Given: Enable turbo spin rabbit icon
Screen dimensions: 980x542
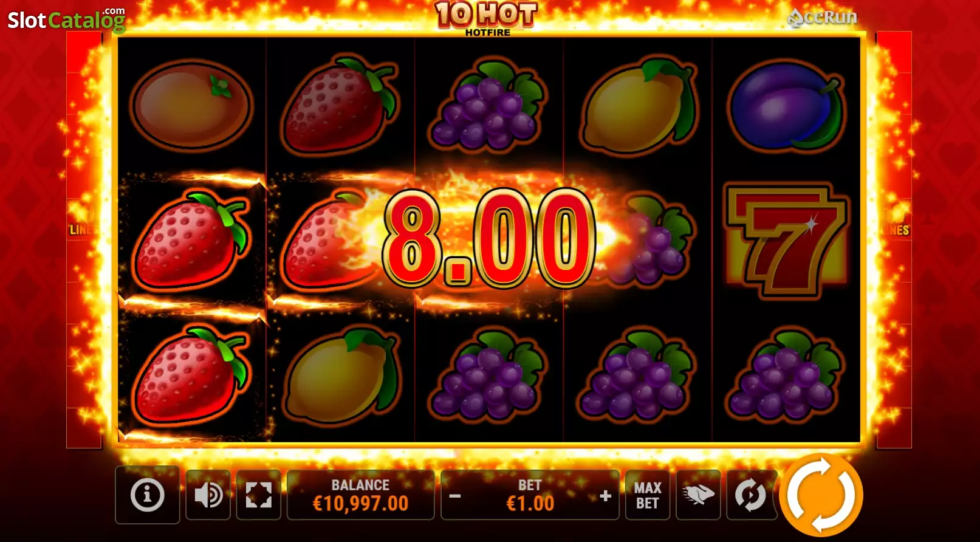Looking at the screenshot, I should click(x=698, y=495).
